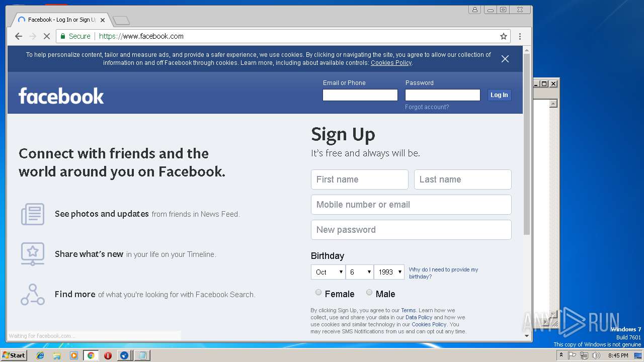Open the birthday day dropdown (6)
This screenshot has height=362, width=644.
(x=360, y=272)
